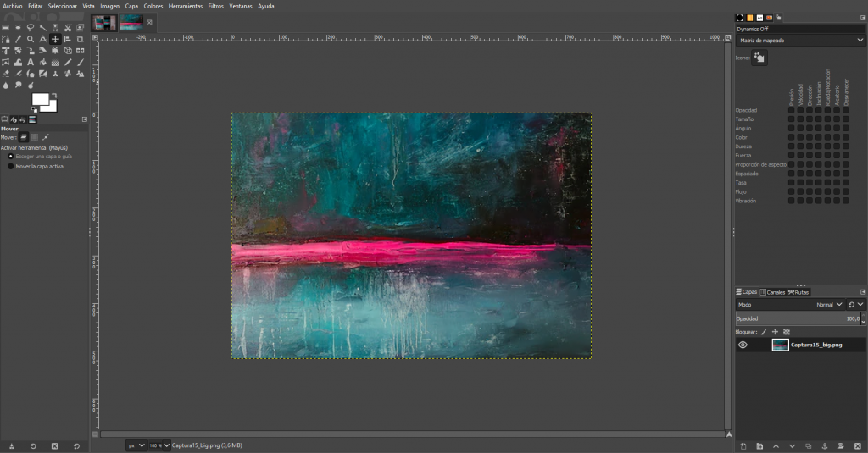868x453 pixels.
Task: Click the foreground color swatch
Action: pos(40,100)
